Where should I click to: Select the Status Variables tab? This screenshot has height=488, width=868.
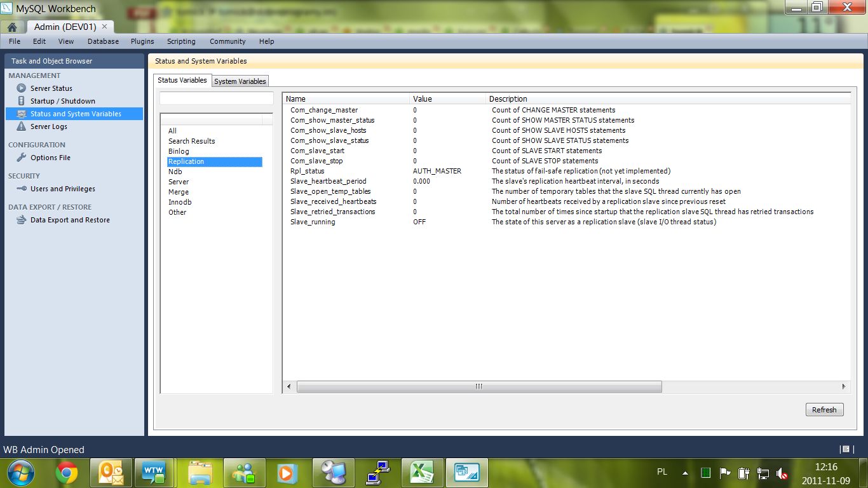pyautogui.click(x=182, y=80)
